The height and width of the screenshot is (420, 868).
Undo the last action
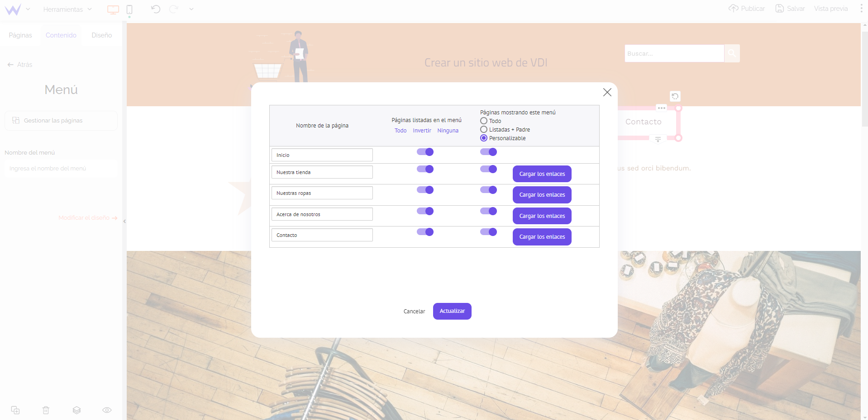click(156, 9)
